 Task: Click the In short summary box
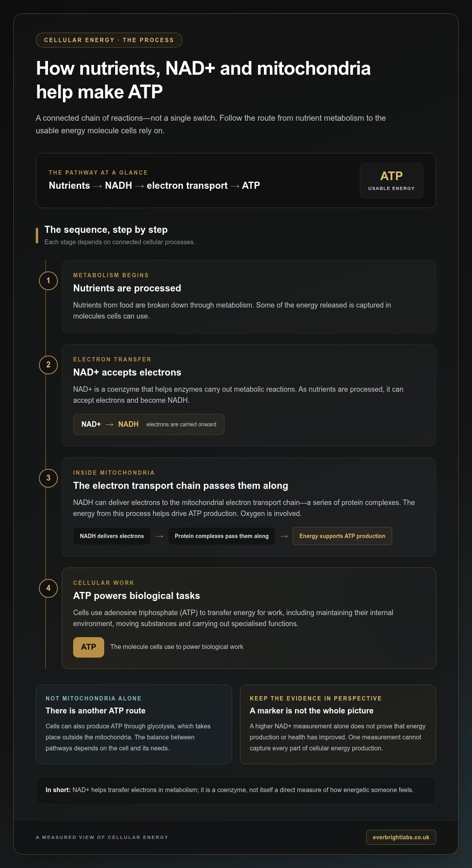click(x=236, y=791)
